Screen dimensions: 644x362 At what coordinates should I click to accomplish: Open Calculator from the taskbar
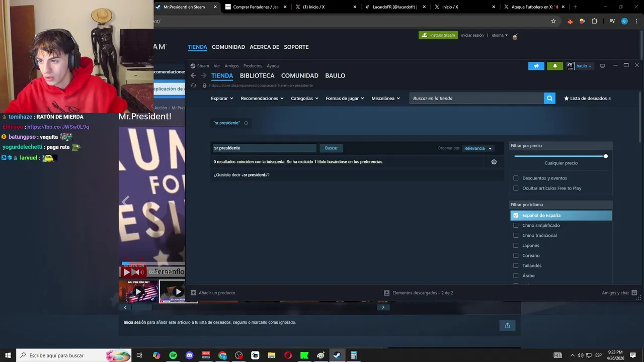(354, 355)
